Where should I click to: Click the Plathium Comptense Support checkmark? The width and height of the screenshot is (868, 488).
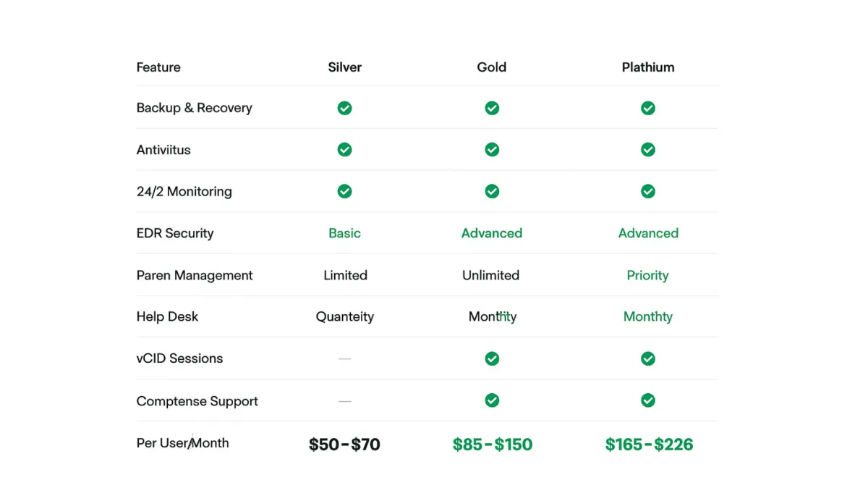648,400
